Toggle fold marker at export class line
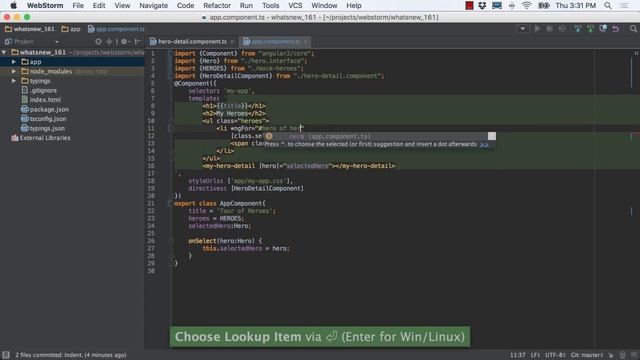 171,203
